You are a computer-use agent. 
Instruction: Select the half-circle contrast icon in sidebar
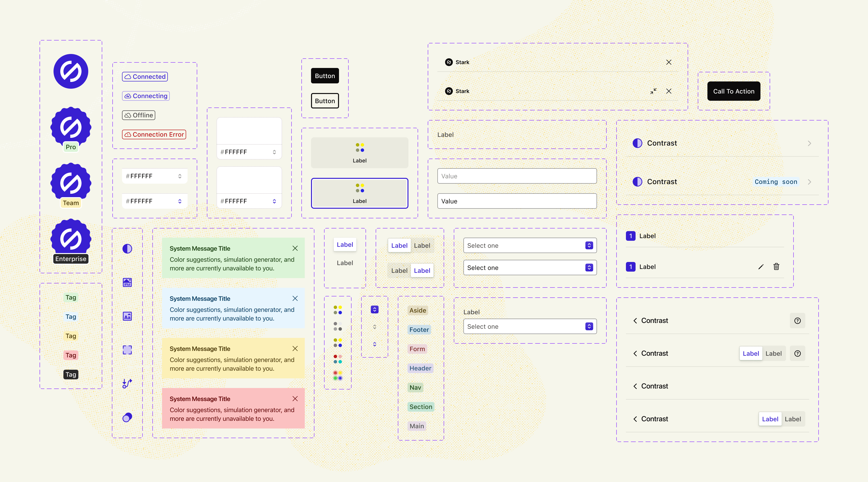[x=127, y=249]
